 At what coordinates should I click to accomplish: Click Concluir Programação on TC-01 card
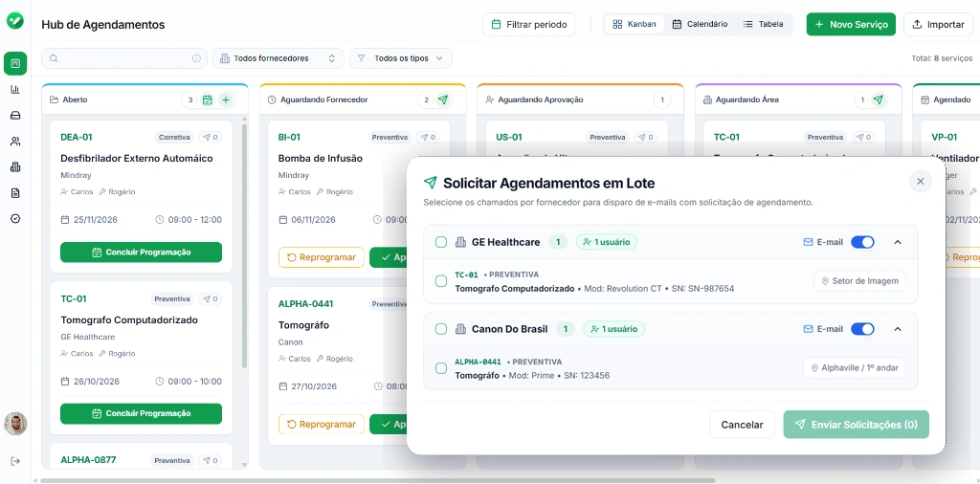click(x=142, y=413)
